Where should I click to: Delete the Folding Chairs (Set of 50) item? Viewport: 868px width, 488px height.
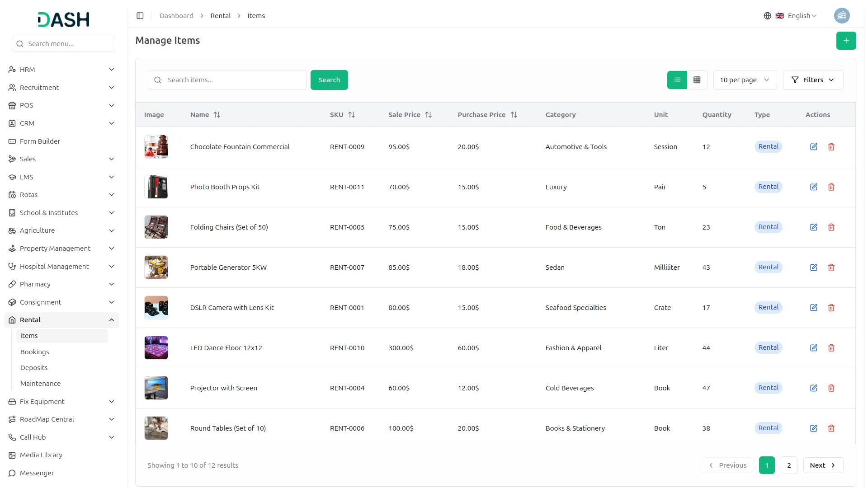click(x=831, y=227)
